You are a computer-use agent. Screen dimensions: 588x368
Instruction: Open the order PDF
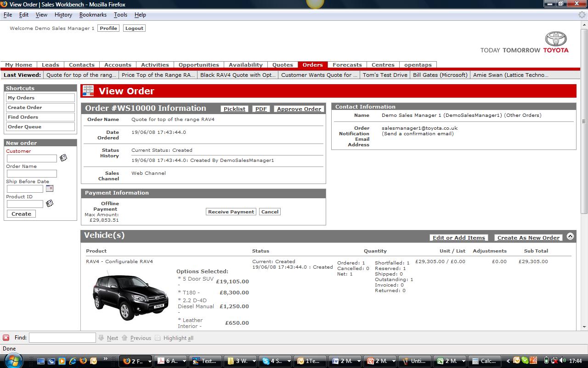[x=261, y=109]
